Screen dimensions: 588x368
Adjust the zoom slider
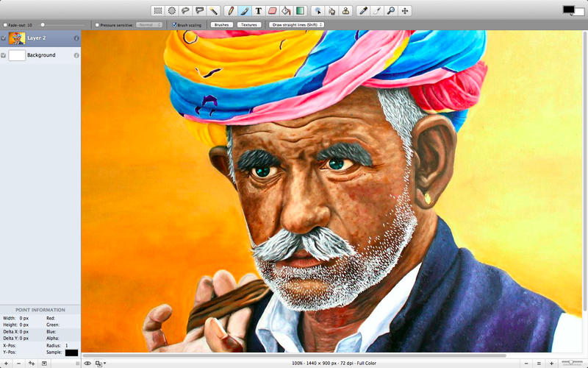tap(573, 362)
